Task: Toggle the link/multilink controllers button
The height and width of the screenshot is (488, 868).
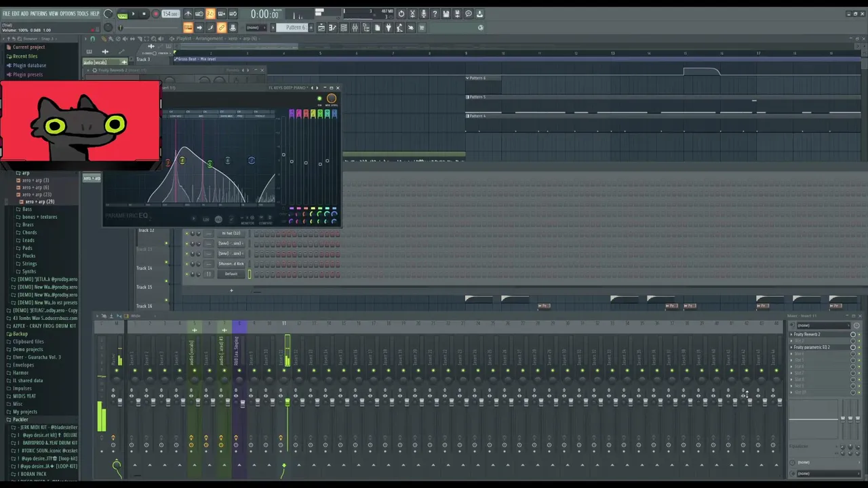Action: [222, 27]
